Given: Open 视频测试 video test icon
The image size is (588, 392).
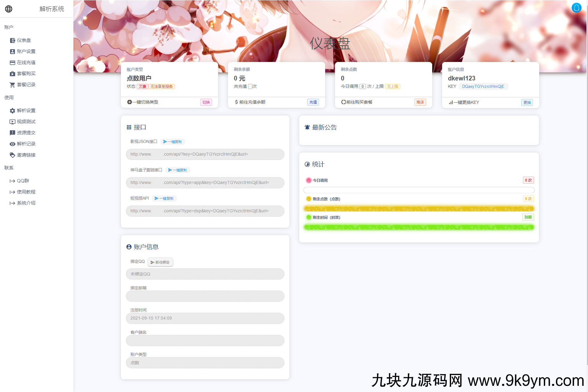Looking at the screenshot, I should coord(12,121).
